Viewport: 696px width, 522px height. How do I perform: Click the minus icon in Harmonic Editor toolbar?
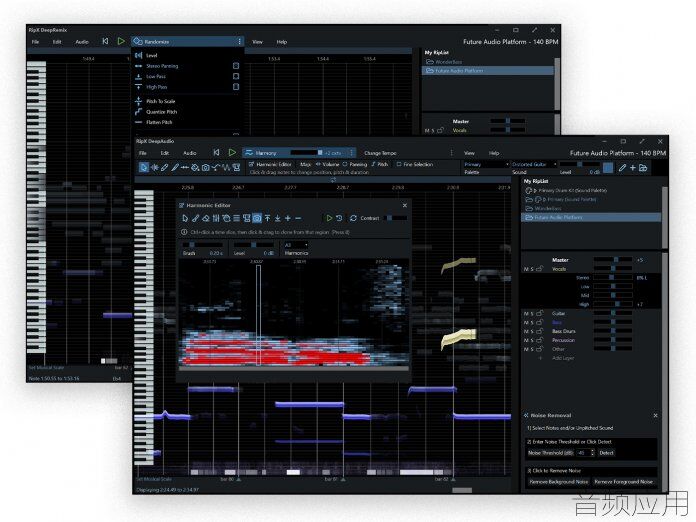298,218
